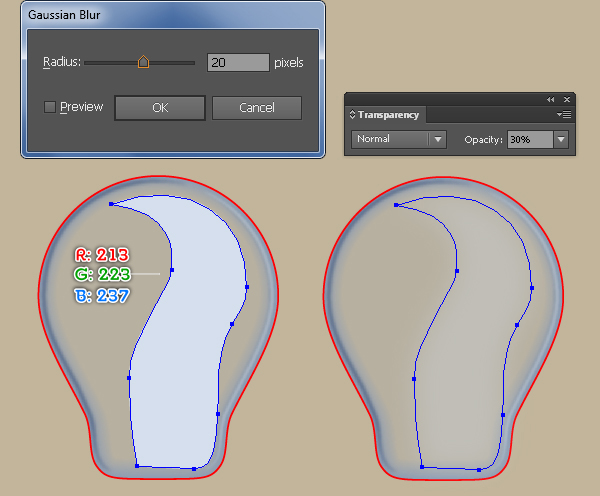Close the Transparency panel
600x496 pixels.
[x=567, y=100]
